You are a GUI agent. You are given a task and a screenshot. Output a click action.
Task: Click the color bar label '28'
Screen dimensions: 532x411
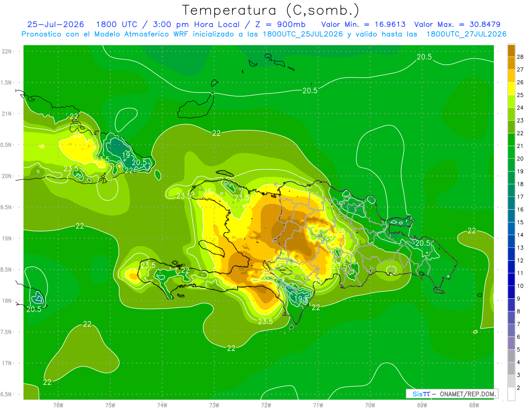click(x=521, y=57)
